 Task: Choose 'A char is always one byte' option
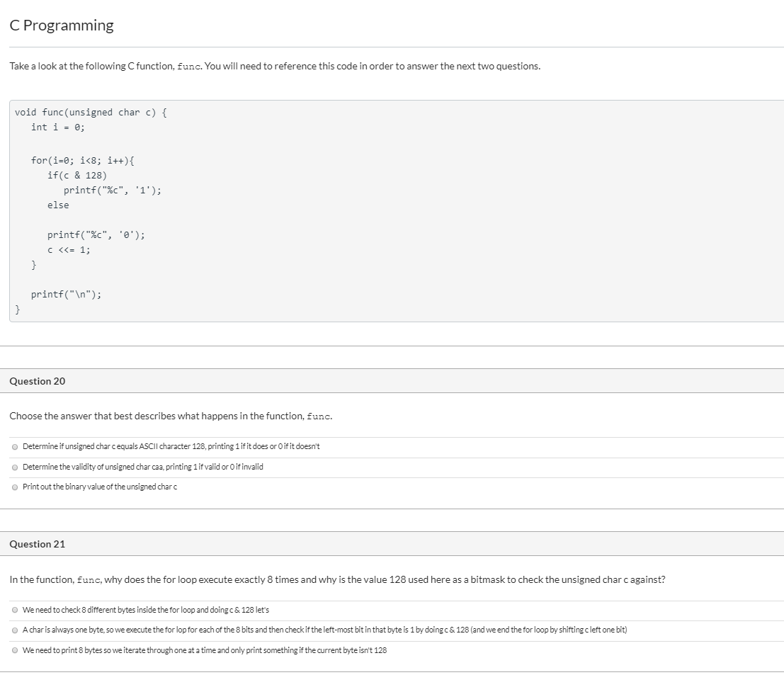pos(15,630)
